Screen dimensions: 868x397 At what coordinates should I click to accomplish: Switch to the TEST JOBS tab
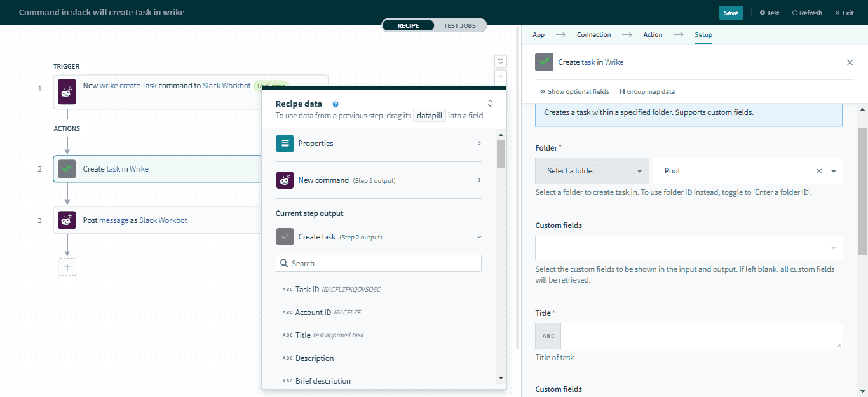pos(460,25)
